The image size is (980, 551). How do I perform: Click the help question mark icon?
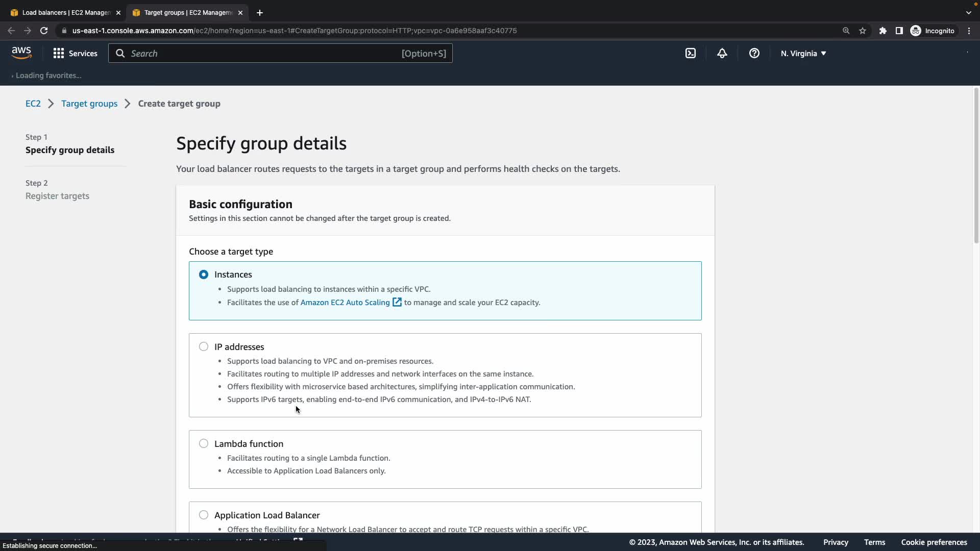coord(754,53)
